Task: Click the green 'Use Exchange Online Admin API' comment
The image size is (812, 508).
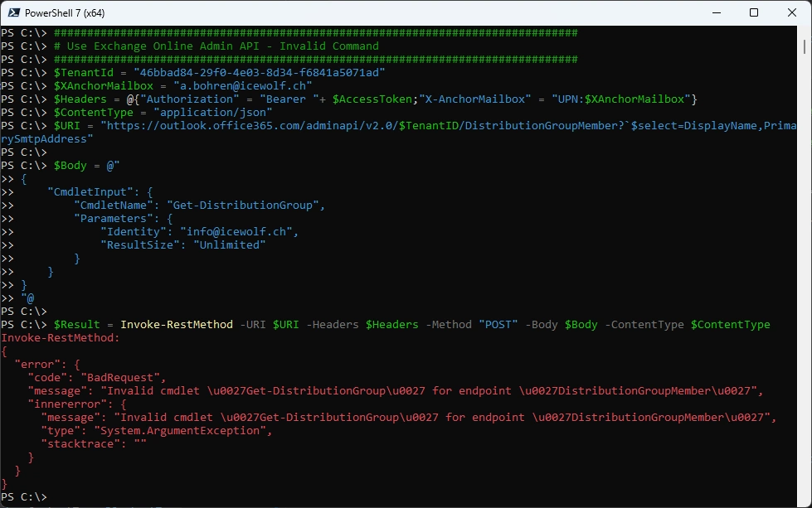Action: pyautogui.click(x=216, y=46)
